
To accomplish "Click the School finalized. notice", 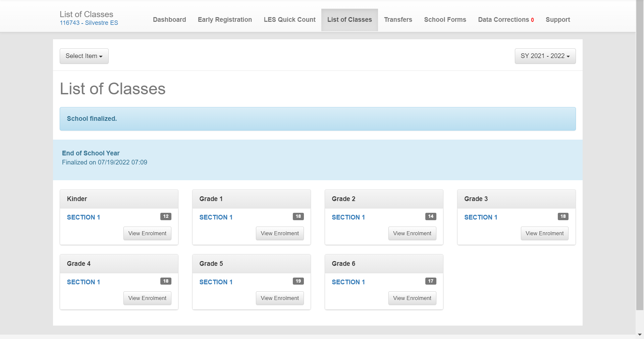I will 318,119.
